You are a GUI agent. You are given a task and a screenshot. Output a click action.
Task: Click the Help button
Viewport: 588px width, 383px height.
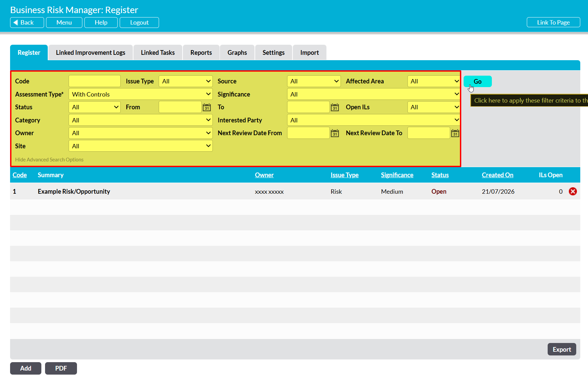[x=101, y=23]
